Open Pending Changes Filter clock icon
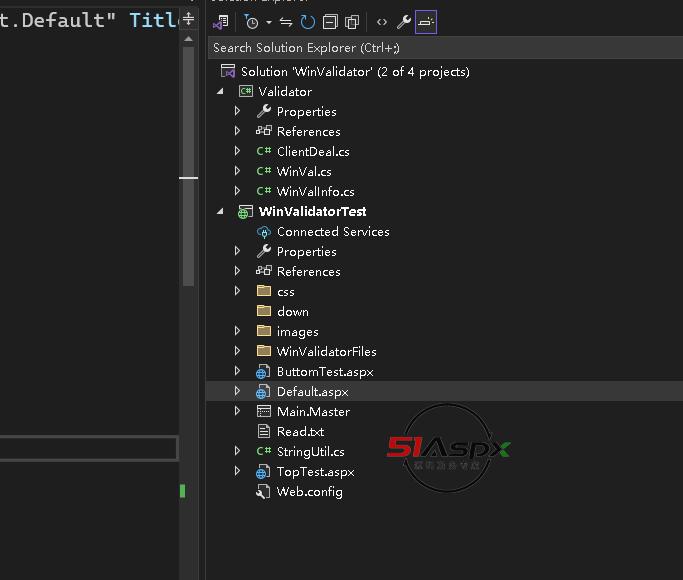The image size is (683, 580). pos(251,22)
